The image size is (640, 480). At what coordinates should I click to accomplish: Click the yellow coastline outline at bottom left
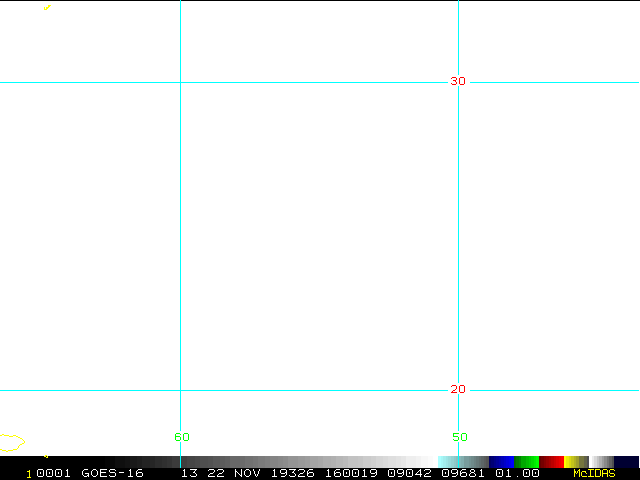pyautogui.click(x=11, y=442)
